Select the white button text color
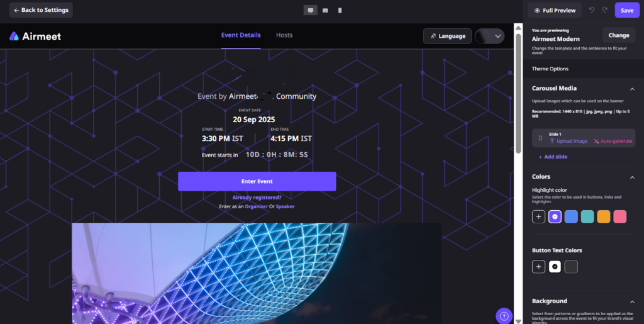 pyautogui.click(x=555, y=267)
